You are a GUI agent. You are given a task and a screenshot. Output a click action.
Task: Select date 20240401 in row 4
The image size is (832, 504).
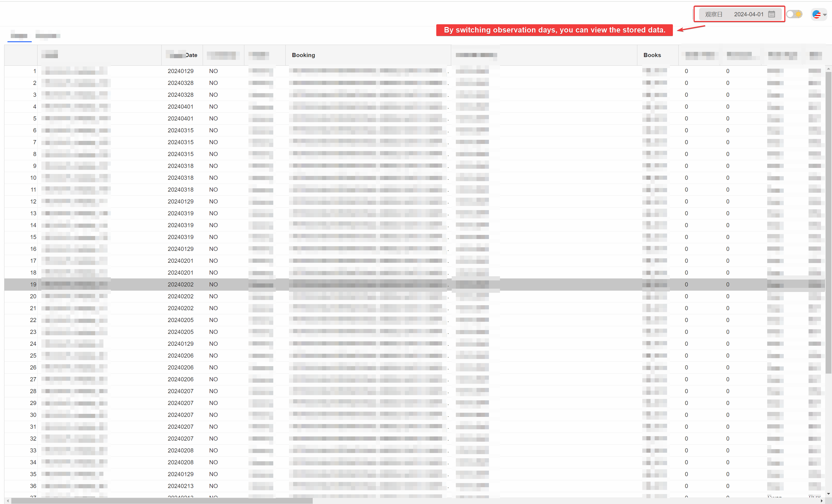(x=181, y=107)
